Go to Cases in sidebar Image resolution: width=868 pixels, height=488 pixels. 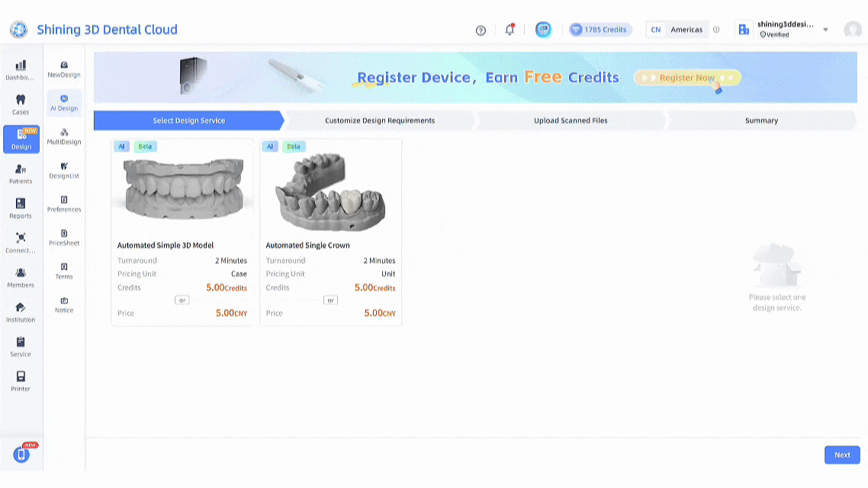(x=21, y=104)
